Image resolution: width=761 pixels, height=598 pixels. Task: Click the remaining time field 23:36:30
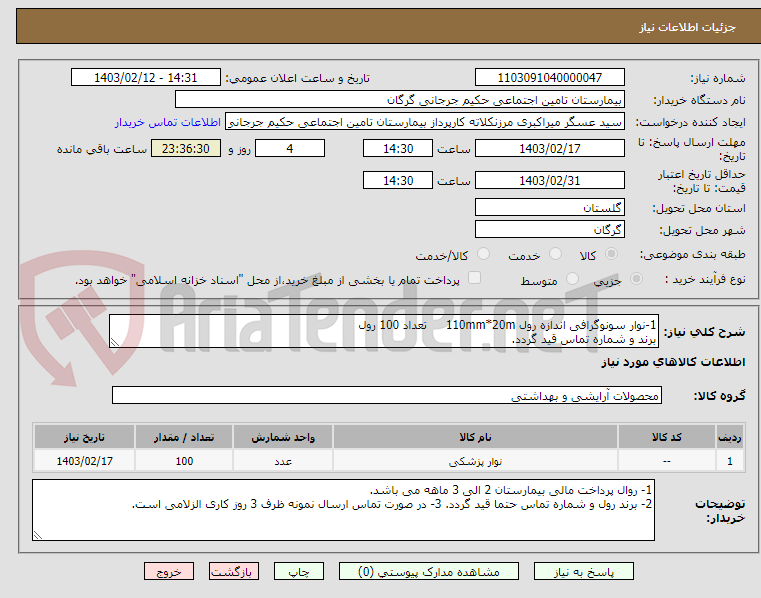click(x=186, y=149)
